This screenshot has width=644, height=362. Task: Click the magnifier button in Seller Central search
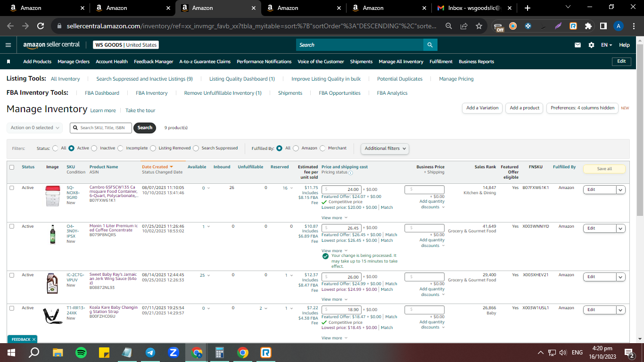(x=430, y=45)
